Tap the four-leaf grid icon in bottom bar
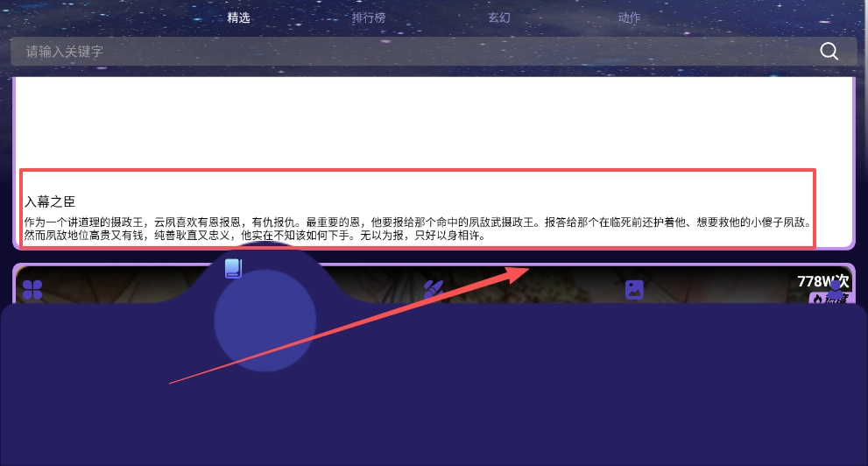The height and width of the screenshot is (466, 868). coord(32,290)
